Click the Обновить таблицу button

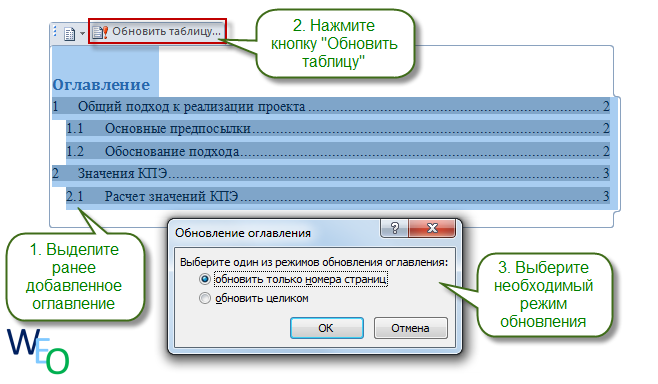(x=157, y=31)
